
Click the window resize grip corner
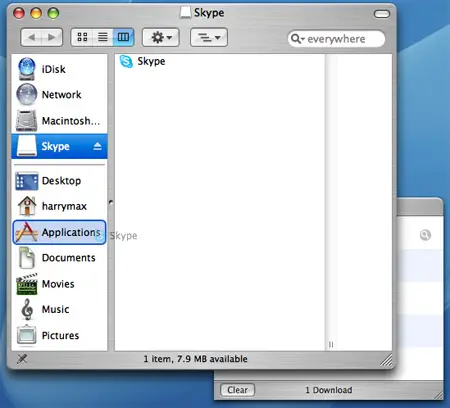[x=387, y=360]
